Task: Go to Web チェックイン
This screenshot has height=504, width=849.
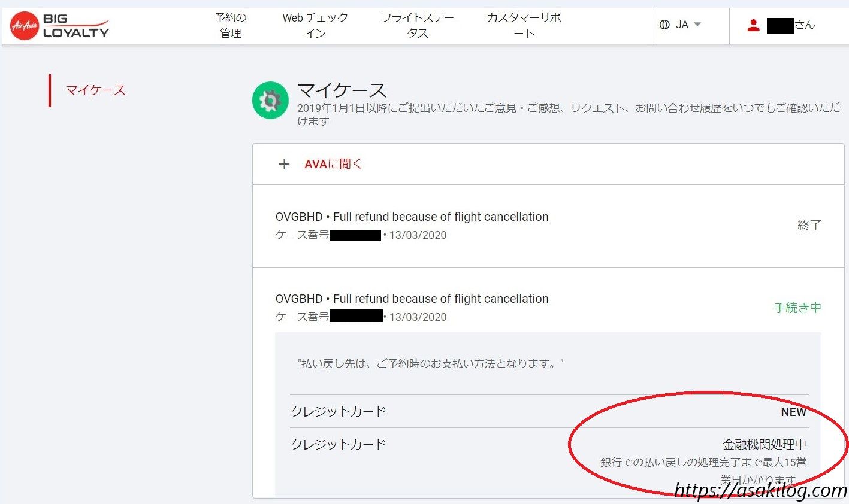Action: [315, 26]
